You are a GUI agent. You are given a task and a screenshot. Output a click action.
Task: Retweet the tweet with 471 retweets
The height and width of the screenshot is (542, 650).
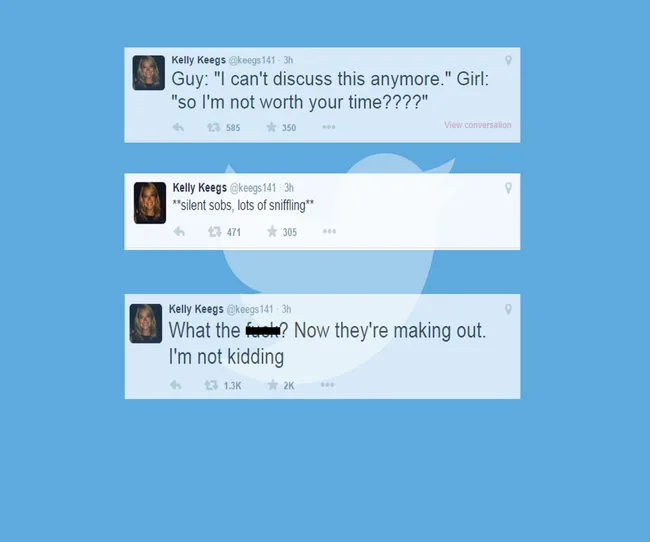click(x=214, y=231)
